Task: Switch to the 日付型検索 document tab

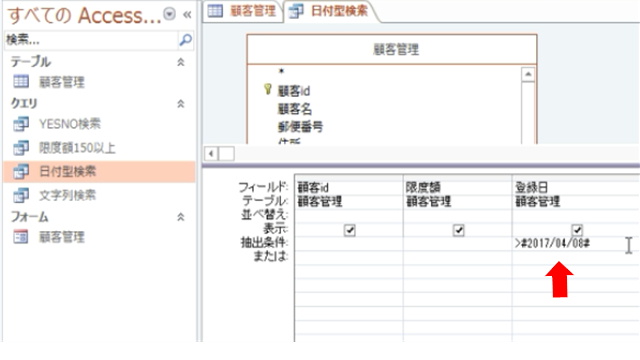Action: click(331, 11)
